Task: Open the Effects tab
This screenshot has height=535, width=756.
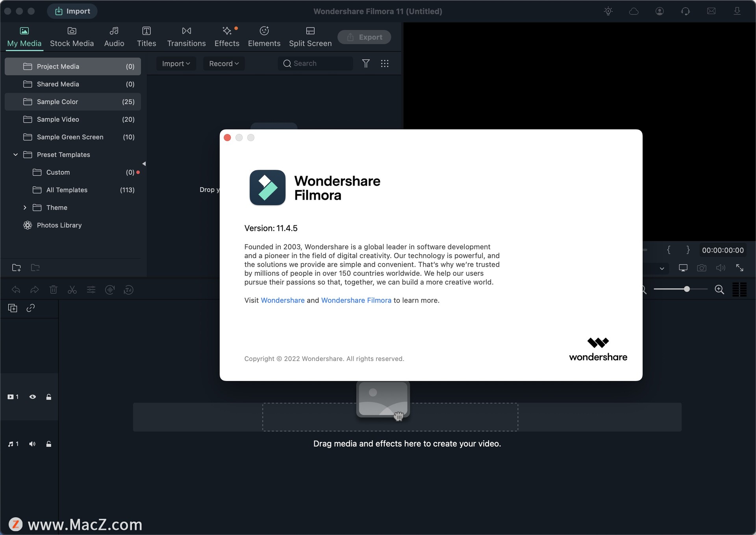Action: tap(227, 37)
